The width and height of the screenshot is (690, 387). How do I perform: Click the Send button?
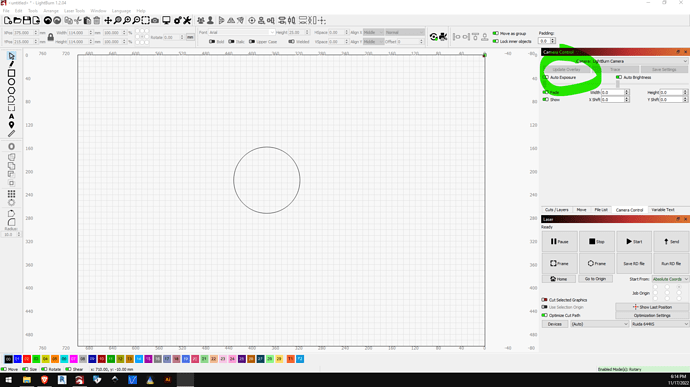671,241
